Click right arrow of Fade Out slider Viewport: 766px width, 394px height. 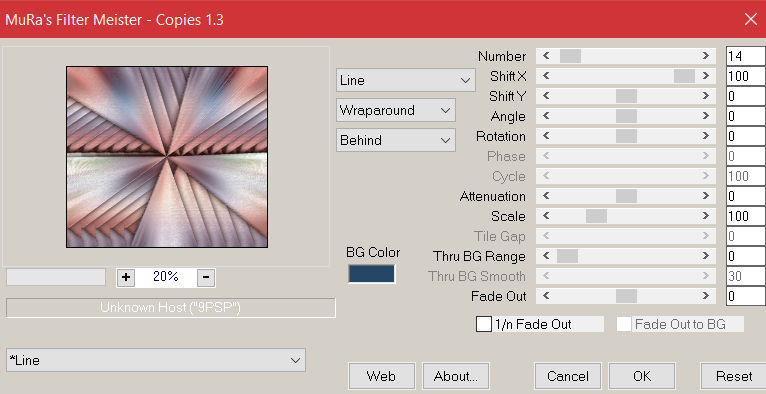tap(705, 296)
